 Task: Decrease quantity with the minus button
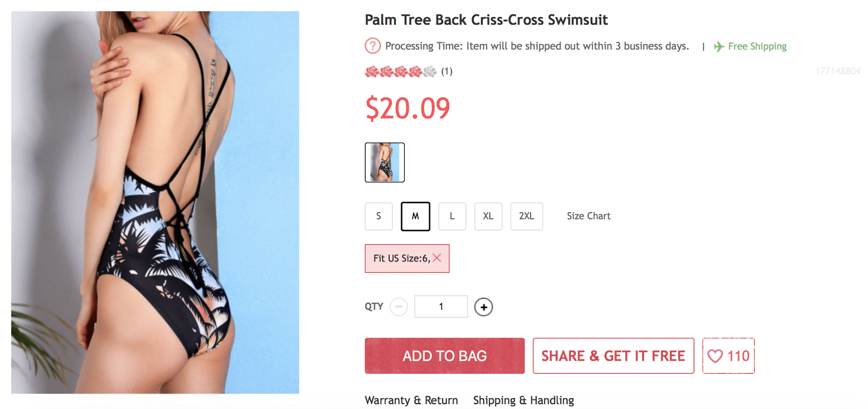click(x=399, y=307)
